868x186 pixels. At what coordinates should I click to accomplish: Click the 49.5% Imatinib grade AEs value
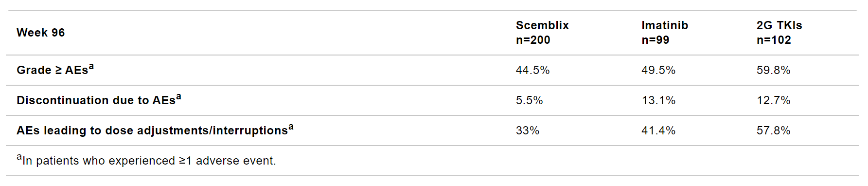pos(658,70)
